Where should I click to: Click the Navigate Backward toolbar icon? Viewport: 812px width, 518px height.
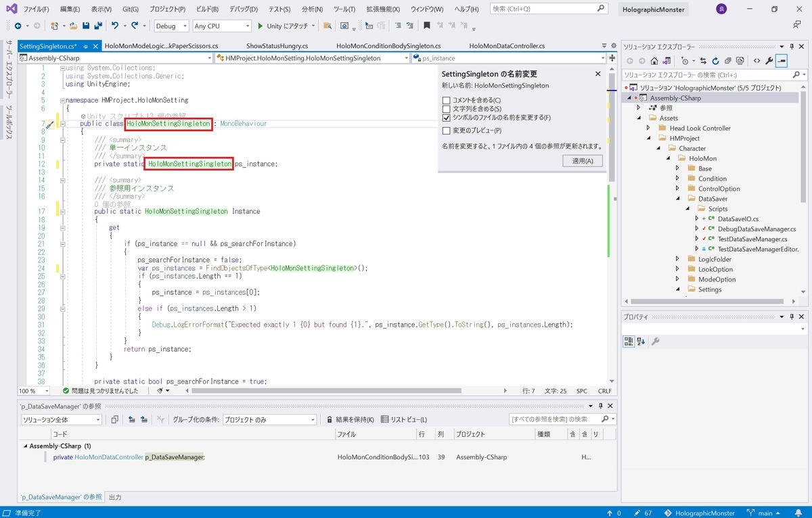(18, 26)
